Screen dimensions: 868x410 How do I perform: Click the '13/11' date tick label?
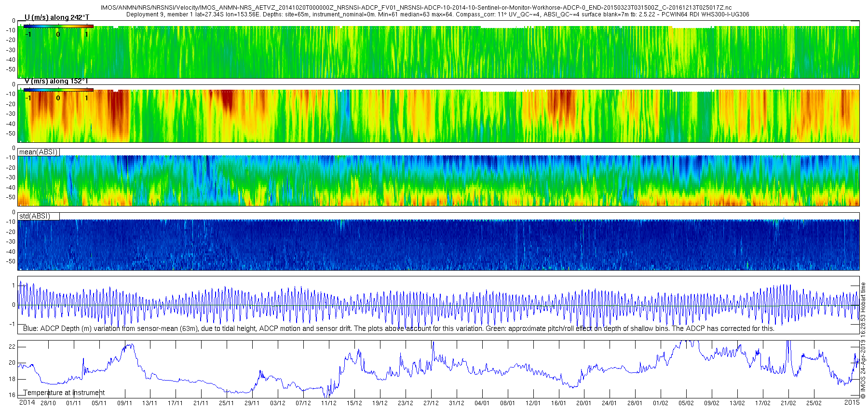click(x=150, y=403)
